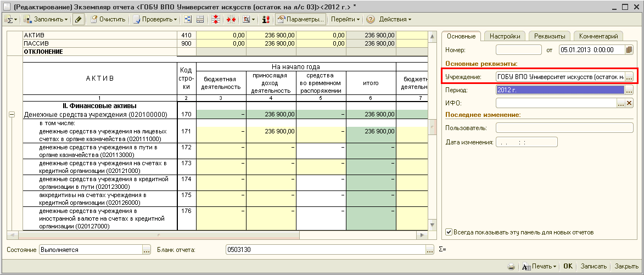
Task: Open the Заполнить dropdown menu
Action: coord(47,19)
